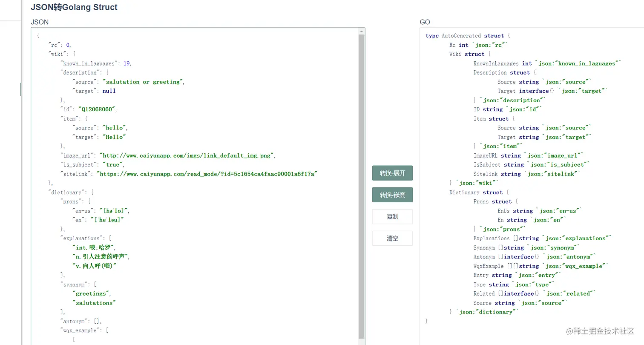This screenshot has height=345, width=644.
Task: Click the collapse handle on the left edge
Action: pos(20,89)
